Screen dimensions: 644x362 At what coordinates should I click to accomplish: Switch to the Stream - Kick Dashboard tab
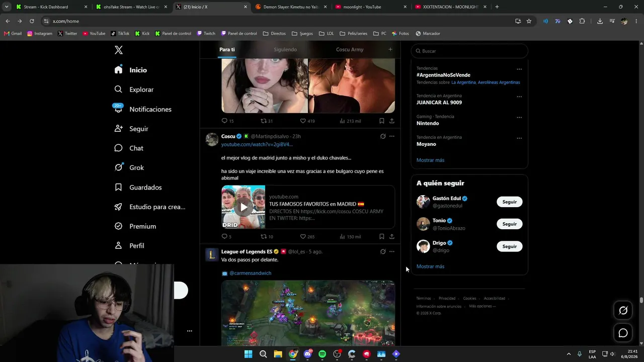[x=51, y=7]
